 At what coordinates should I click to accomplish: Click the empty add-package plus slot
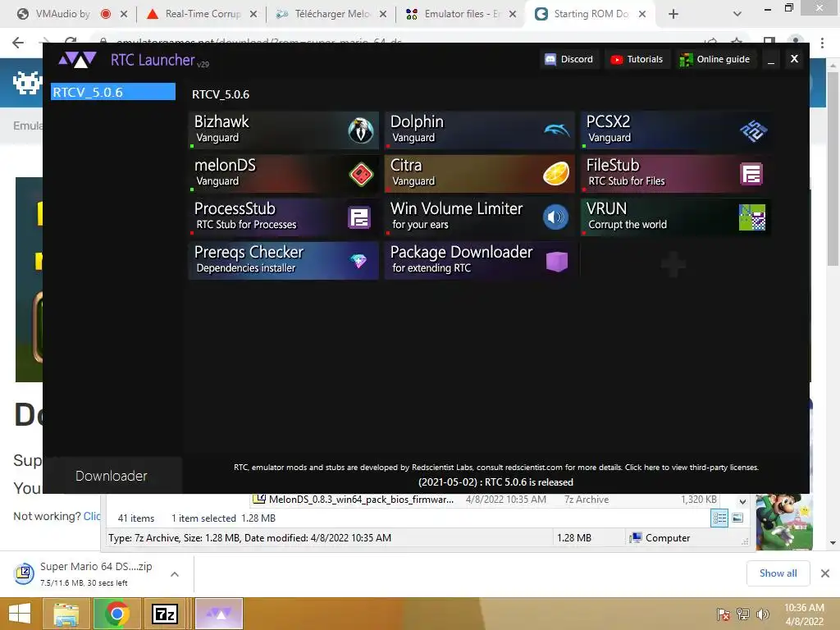click(x=673, y=263)
